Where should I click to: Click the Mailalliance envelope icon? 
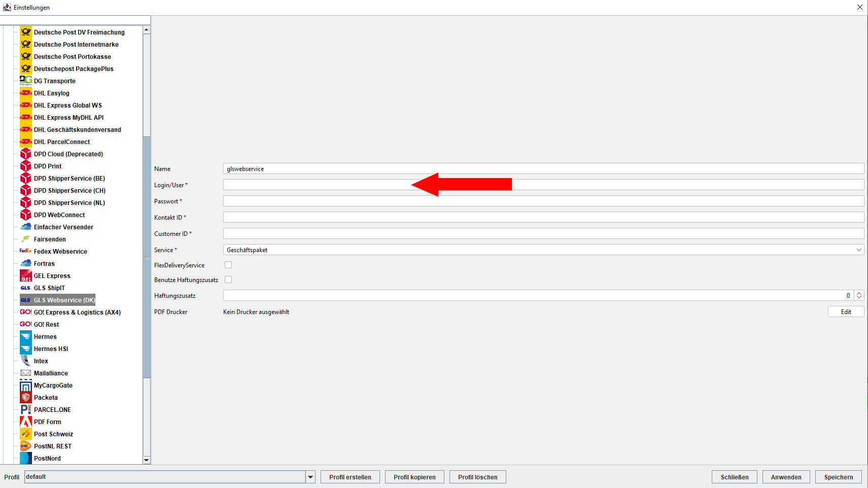pos(26,373)
